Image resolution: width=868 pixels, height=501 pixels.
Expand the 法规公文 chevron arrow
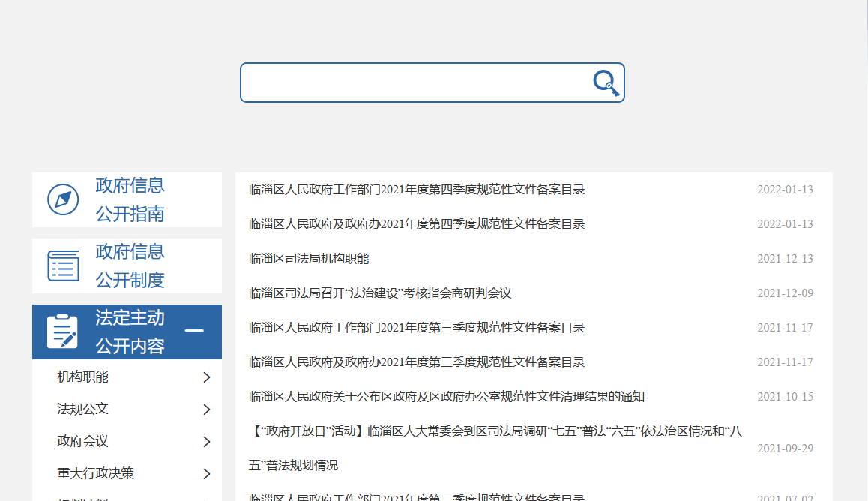tap(207, 409)
